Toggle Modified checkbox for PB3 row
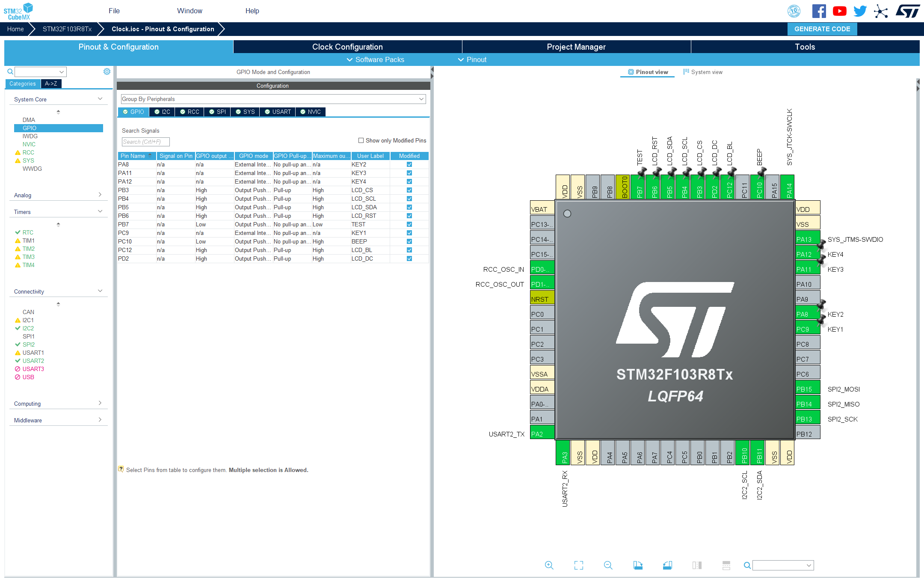Viewport: 924px width, 582px height. (x=409, y=190)
